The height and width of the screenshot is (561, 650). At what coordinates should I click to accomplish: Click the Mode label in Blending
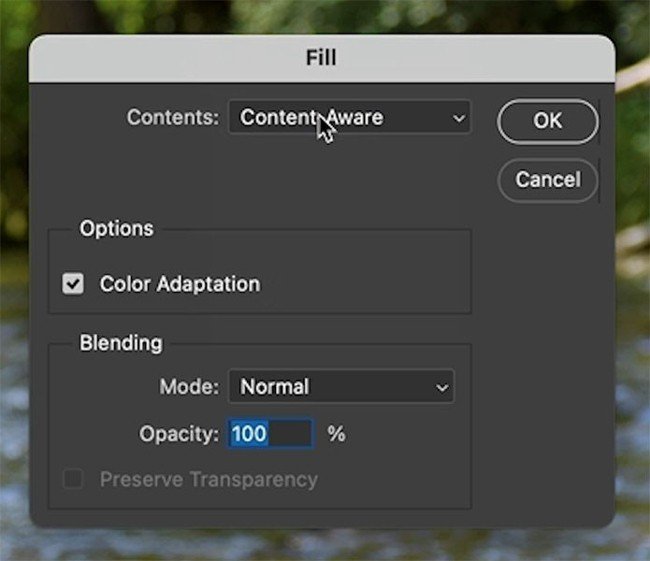(x=188, y=386)
